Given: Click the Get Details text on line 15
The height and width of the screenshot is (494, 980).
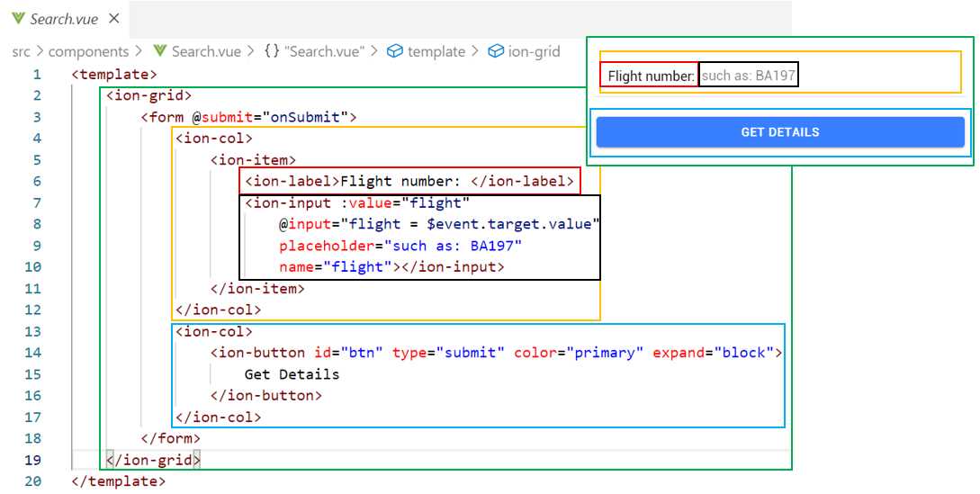Looking at the screenshot, I should (x=292, y=374).
